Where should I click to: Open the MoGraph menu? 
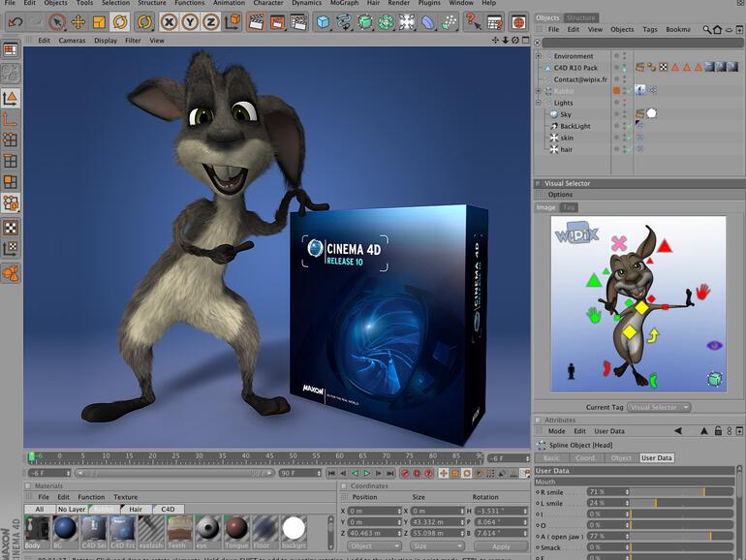pyautogui.click(x=344, y=4)
